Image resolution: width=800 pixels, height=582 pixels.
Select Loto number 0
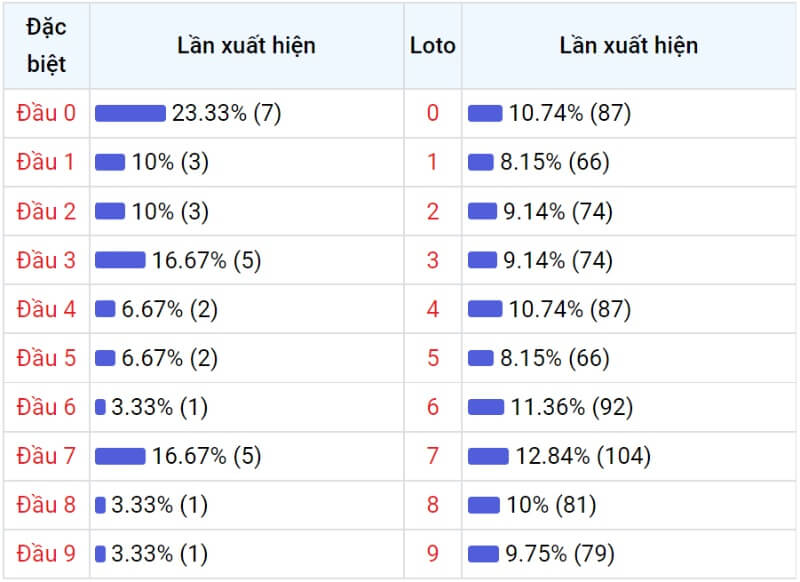pyautogui.click(x=433, y=113)
